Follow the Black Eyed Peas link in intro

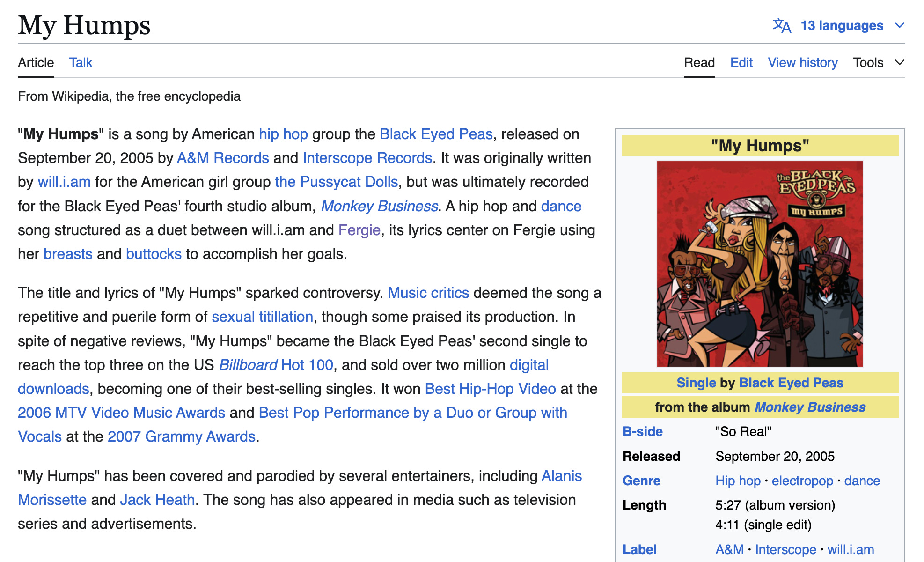[436, 134]
